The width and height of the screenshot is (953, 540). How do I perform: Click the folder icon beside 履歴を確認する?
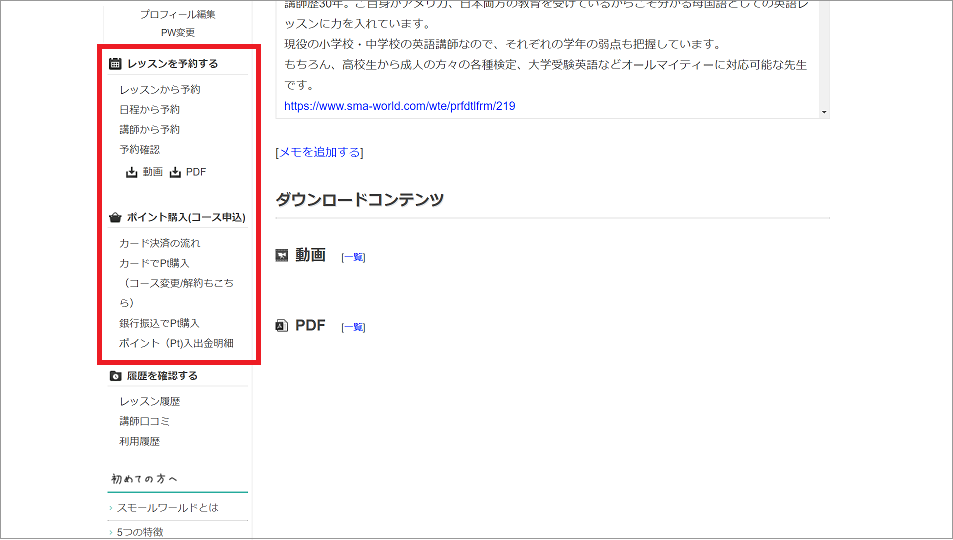[115, 376]
